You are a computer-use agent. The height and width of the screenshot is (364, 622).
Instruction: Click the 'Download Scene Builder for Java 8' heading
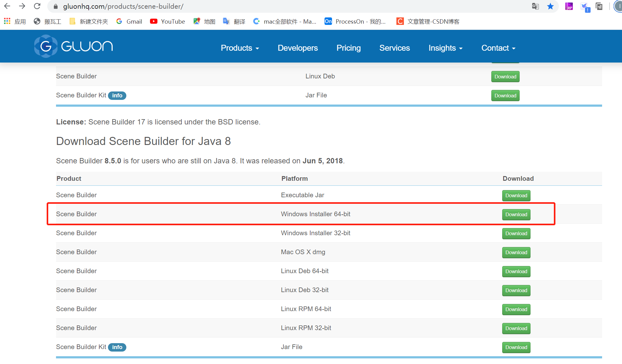pos(143,141)
